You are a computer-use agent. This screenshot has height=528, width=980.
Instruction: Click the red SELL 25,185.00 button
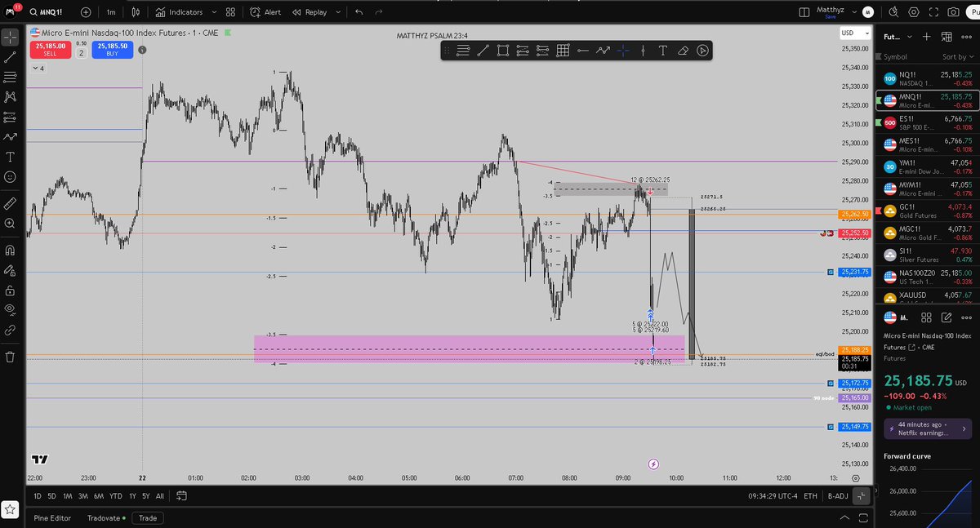coord(50,50)
